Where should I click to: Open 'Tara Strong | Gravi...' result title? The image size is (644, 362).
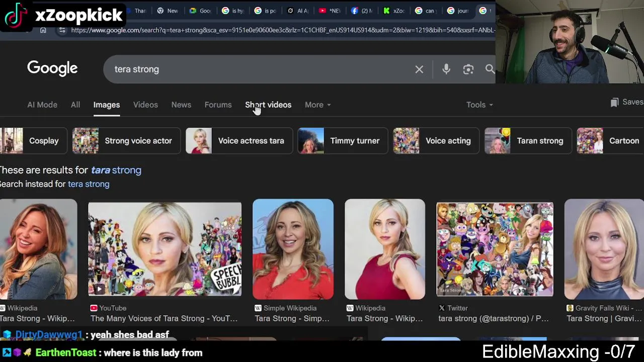604,318
